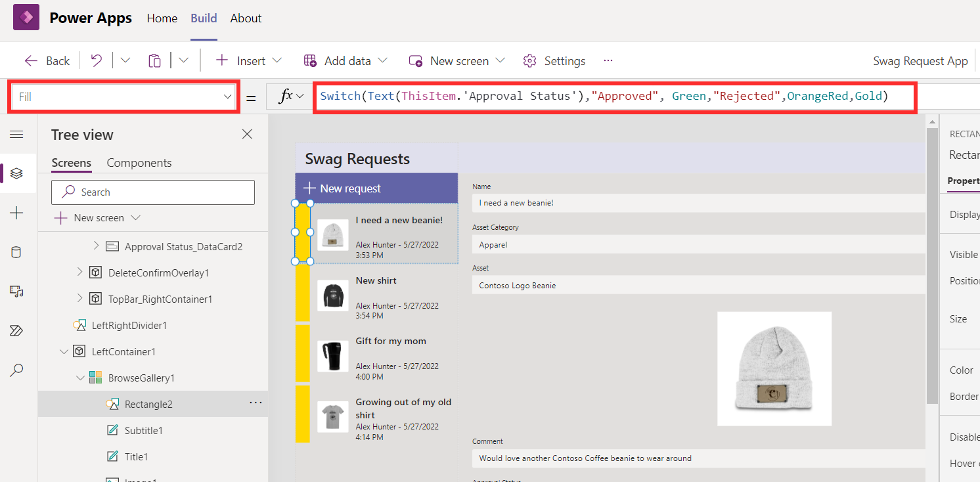980x482 pixels.
Task: Click the Search magnifier icon in sidebar
Action: coord(17,370)
